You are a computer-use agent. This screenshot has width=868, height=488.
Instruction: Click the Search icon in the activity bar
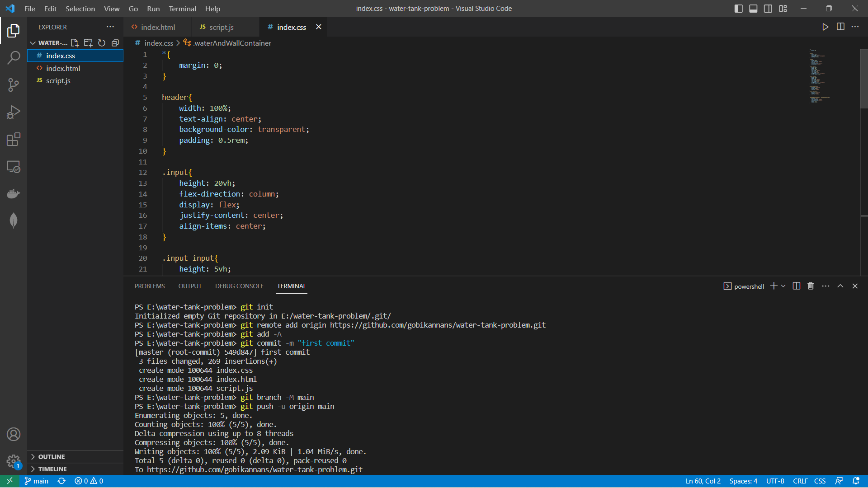pyautogui.click(x=14, y=58)
